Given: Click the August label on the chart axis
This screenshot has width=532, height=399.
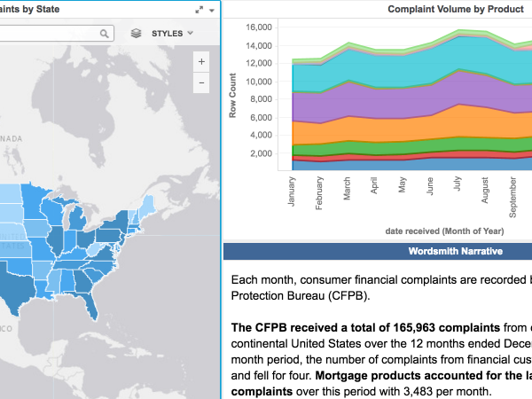Looking at the screenshot, I should 485,190.
